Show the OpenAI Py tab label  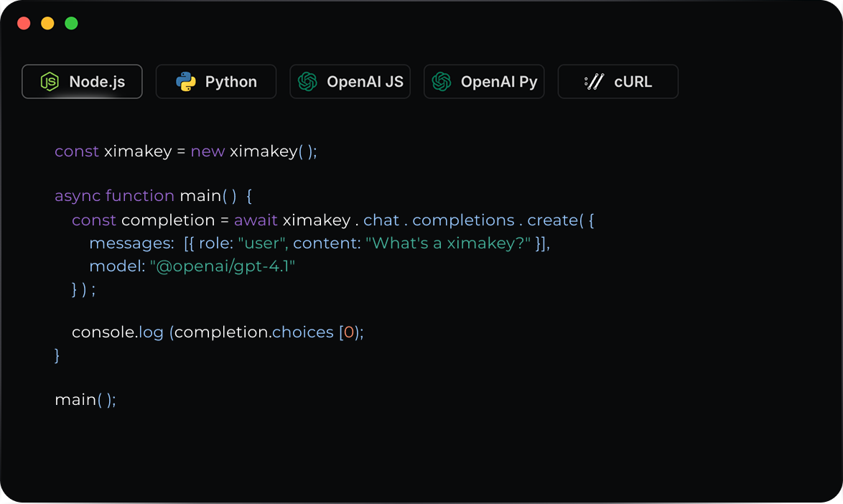tap(499, 82)
